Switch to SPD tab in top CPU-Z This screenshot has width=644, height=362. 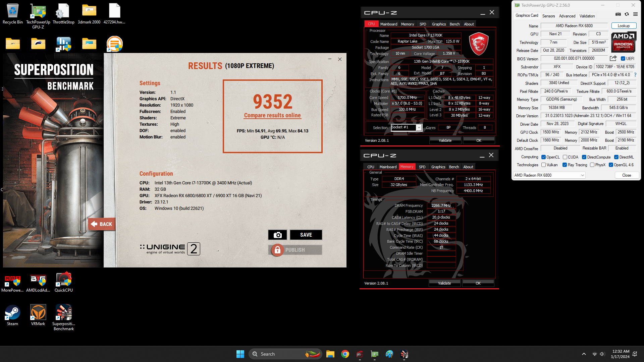[423, 24]
